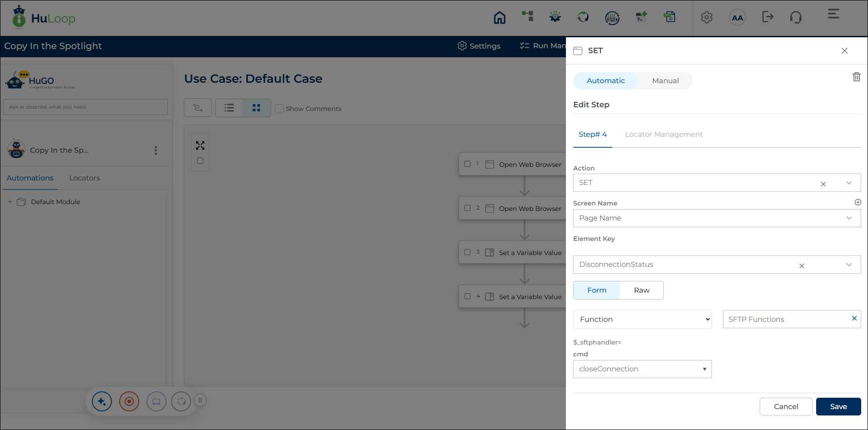Click the HuGO ask or describe input
Screen dimensions: 868x430
(86, 107)
